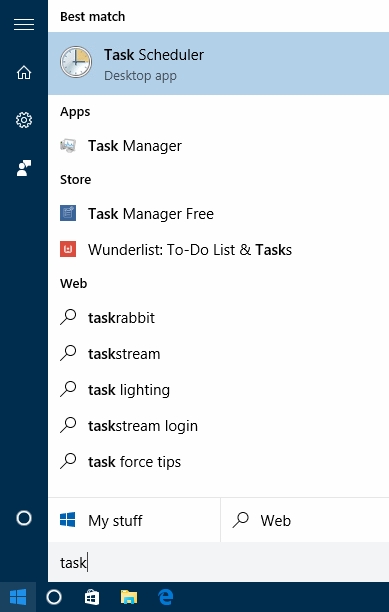Open Microsoft Edge from the taskbar

tap(165, 597)
